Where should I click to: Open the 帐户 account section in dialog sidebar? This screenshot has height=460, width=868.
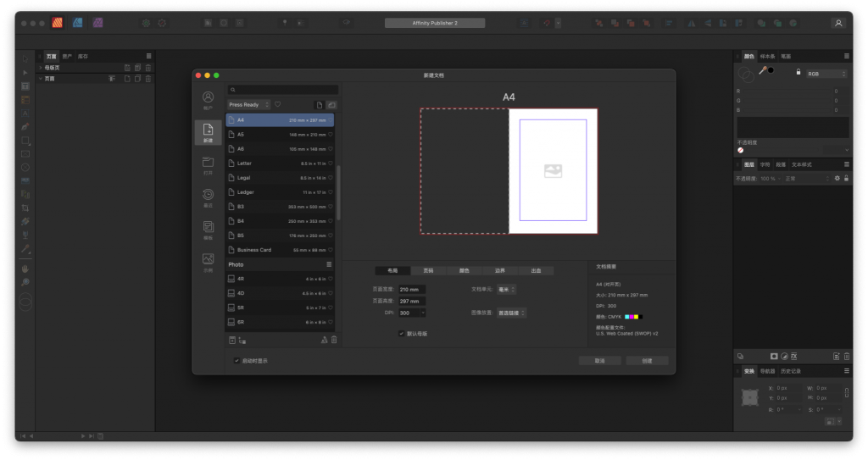tap(208, 100)
